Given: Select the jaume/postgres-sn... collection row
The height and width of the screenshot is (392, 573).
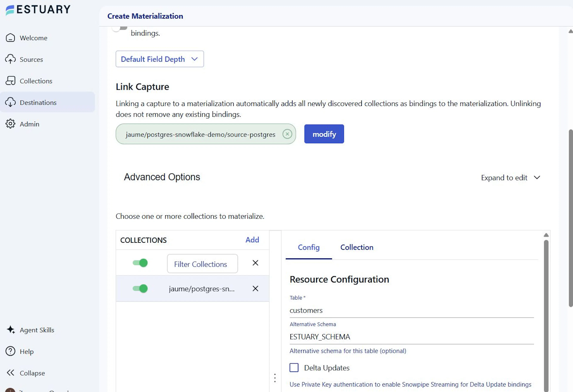Looking at the screenshot, I should tap(192, 289).
